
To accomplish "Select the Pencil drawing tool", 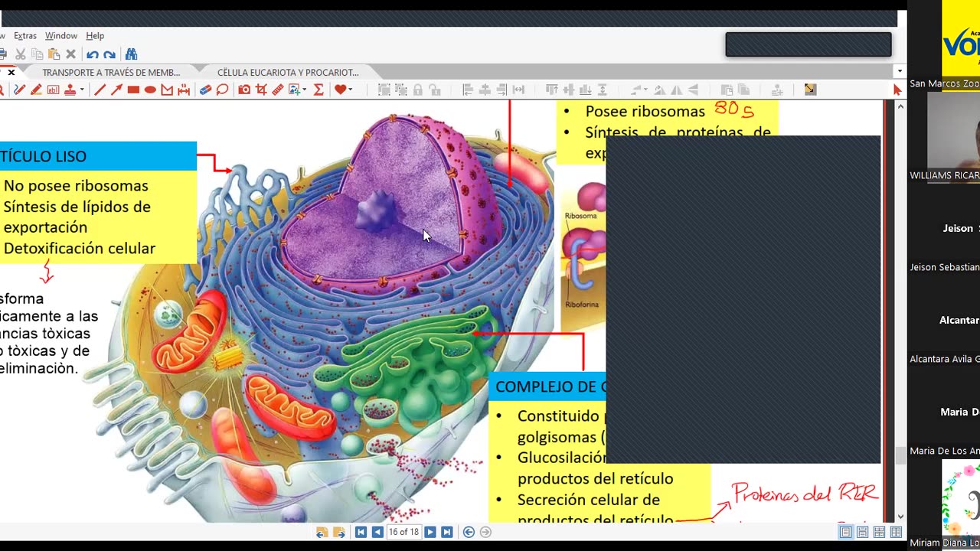I will coord(19,90).
